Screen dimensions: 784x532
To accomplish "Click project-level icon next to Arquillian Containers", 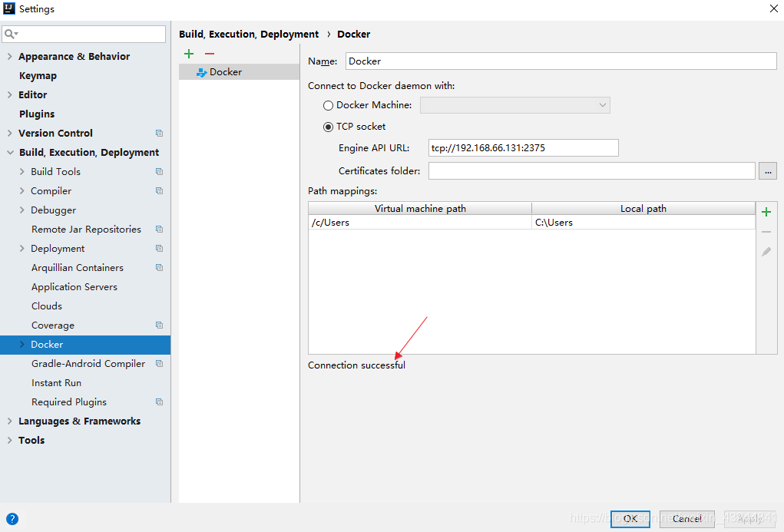I will pos(159,267).
